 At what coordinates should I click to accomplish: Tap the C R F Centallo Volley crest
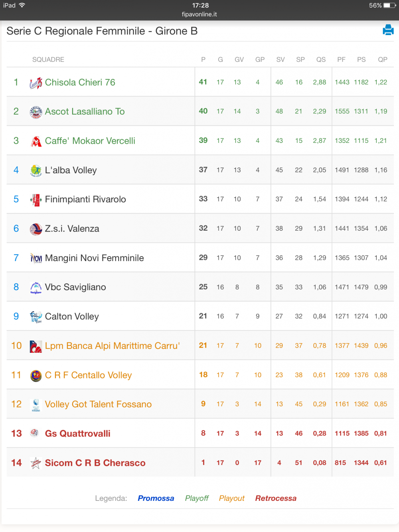(x=36, y=376)
